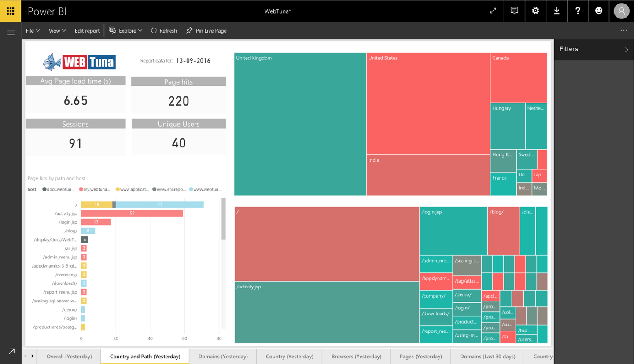Click /login.jsp bar with value 17
Screen dimensions: 634x364
(x=96, y=222)
